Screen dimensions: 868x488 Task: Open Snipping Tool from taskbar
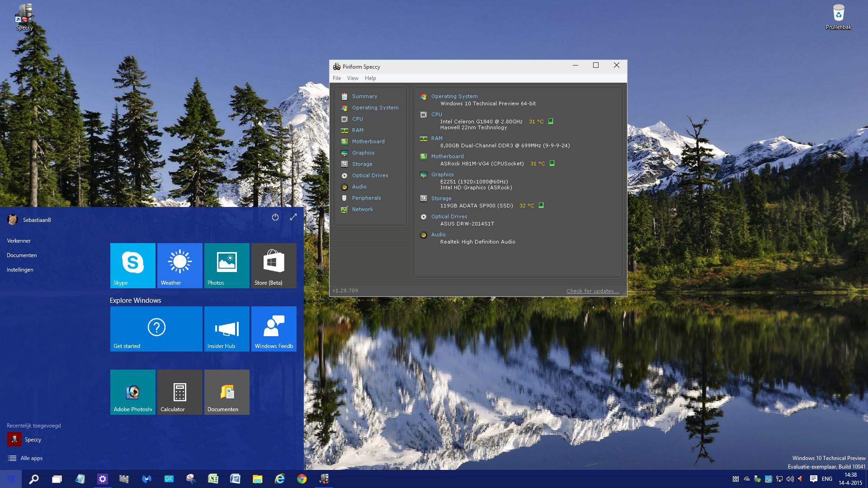[191, 479]
